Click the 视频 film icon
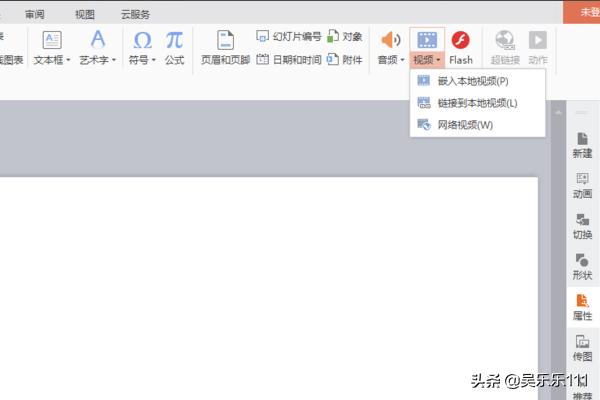This screenshot has height=400, width=600. click(427, 40)
